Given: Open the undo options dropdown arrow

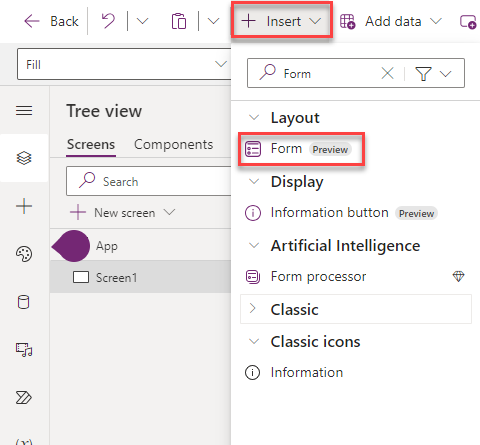Looking at the screenshot, I should click(x=142, y=21).
